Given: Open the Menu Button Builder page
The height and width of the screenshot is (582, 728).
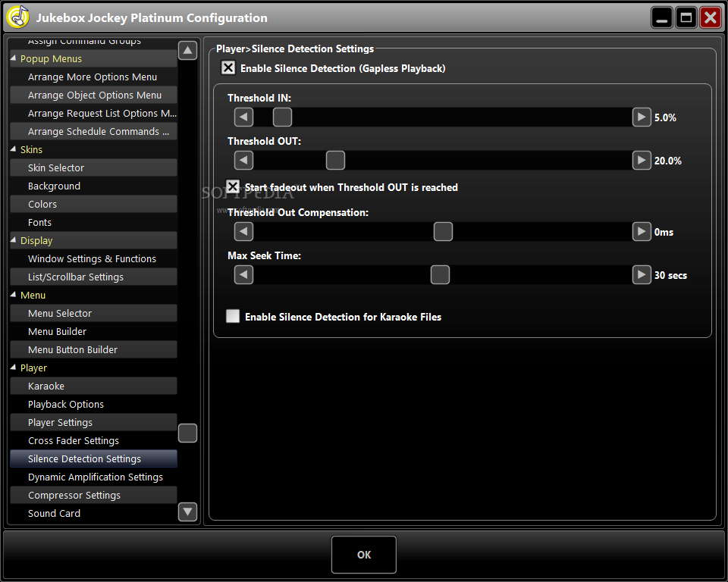Looking at the screenshot, I should point(93,349).
